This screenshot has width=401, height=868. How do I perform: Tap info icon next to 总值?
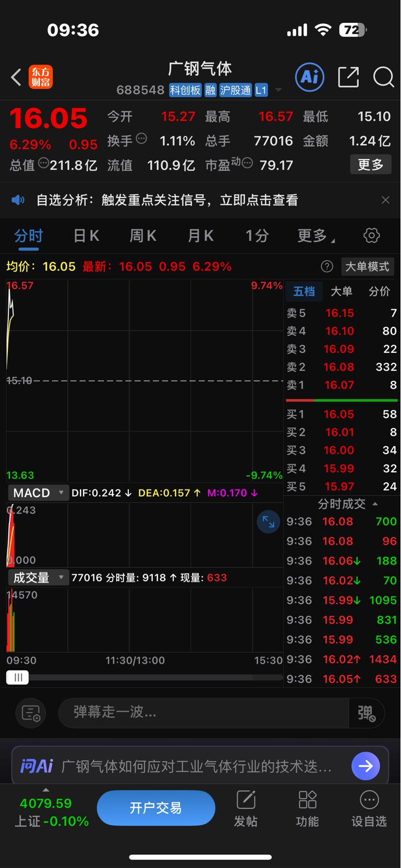[x=44, y=163]
